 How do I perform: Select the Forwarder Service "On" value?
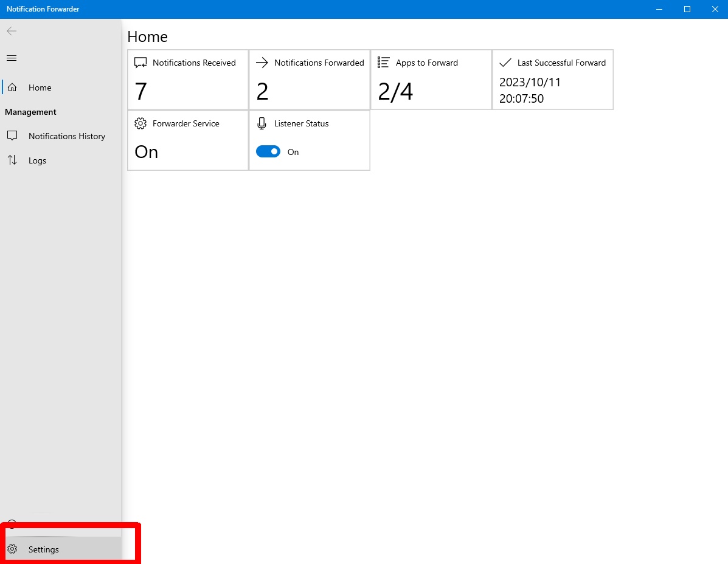click(x=146, y=152)
